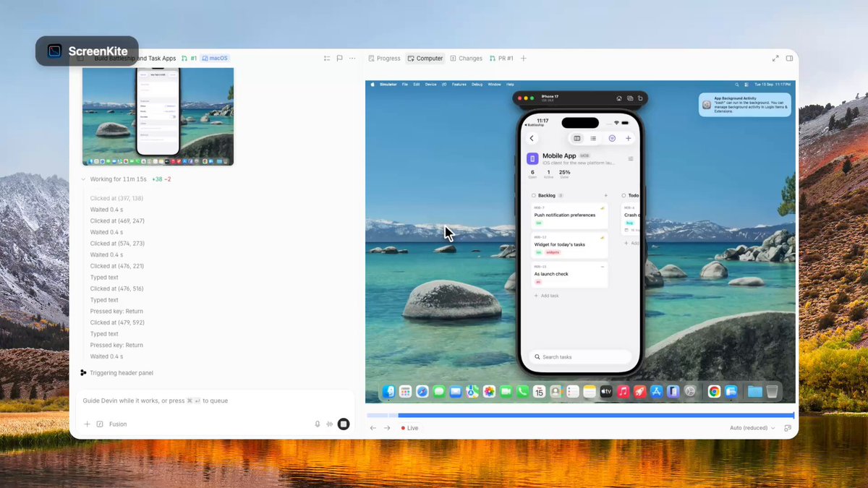This screenshot has width=868, height=488.
Task: Click the macOS tag in the header
Action: [215, 59]
